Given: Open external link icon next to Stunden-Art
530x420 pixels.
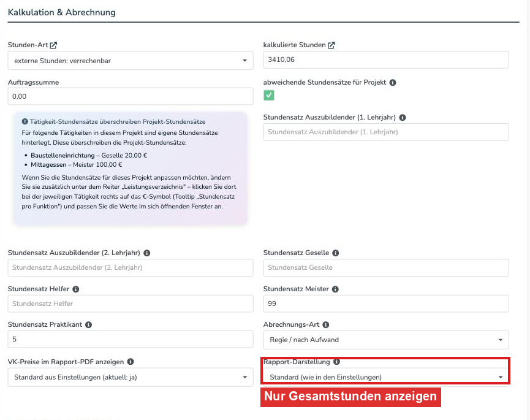Looking at the screenshot, I should 53,45.
